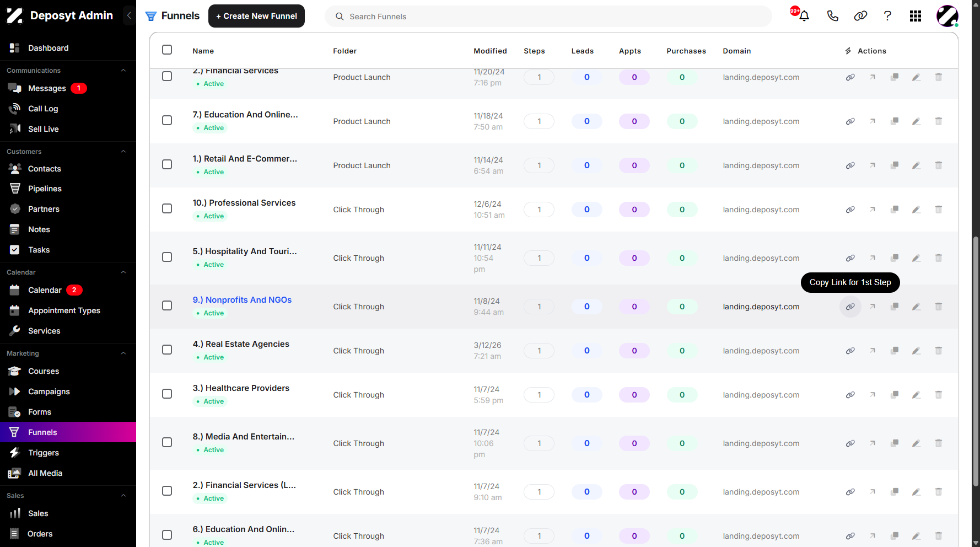Screen dimensions: 980x547
Task: Edit the 8.) Media And Entertain... funnel
Action: click(917, 443)
